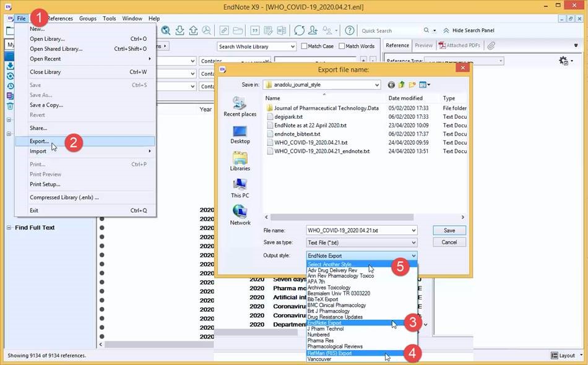Expand the Quick Search options arrow

(x=435, y=31)
